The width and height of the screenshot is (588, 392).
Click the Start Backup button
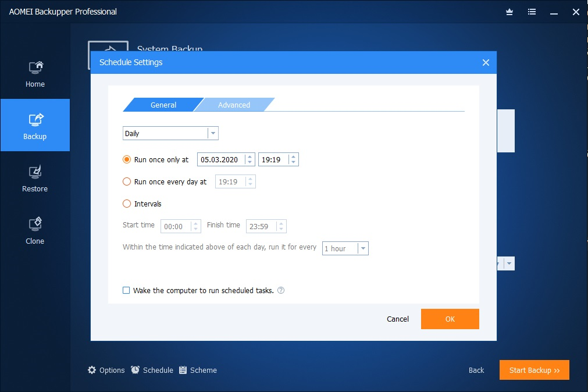534,370
